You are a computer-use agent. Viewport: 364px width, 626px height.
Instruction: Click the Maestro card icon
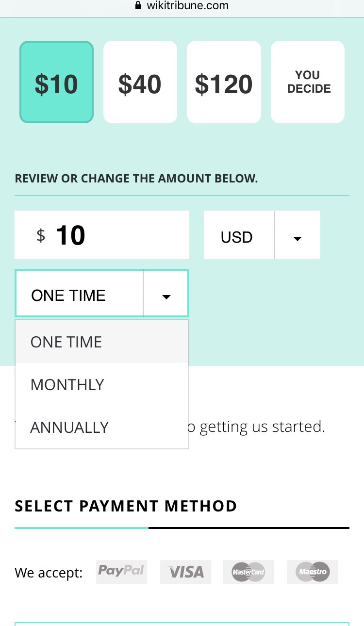pyautogui.click(x=312, y=572)
